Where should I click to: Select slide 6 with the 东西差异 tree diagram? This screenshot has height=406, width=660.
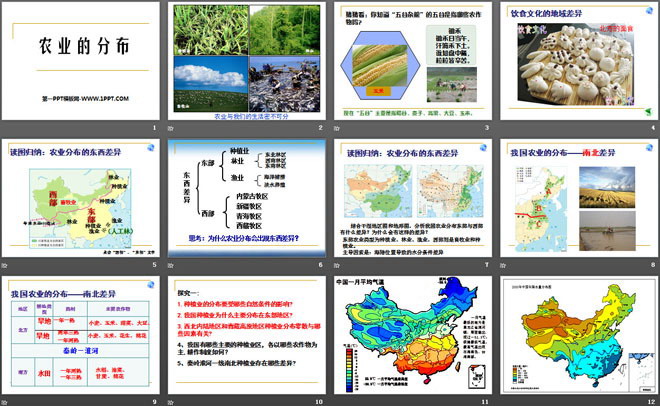click(x=247, y=198)
